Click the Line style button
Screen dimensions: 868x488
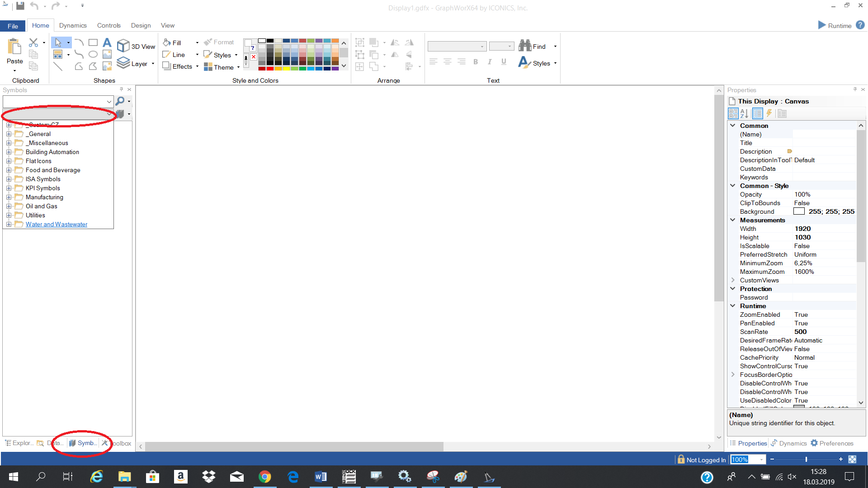click(x=174, y=55)
